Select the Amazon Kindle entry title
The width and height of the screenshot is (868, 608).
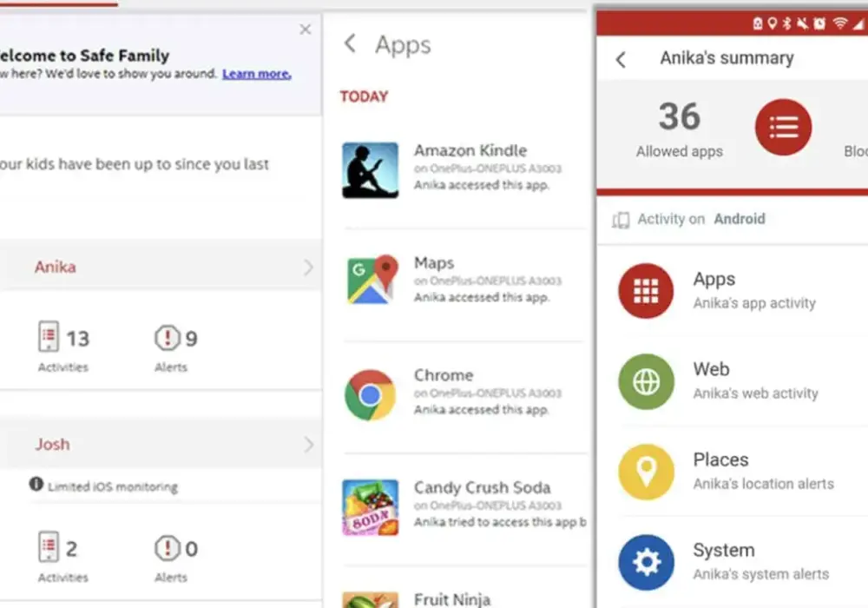click(x=470, y=150)
